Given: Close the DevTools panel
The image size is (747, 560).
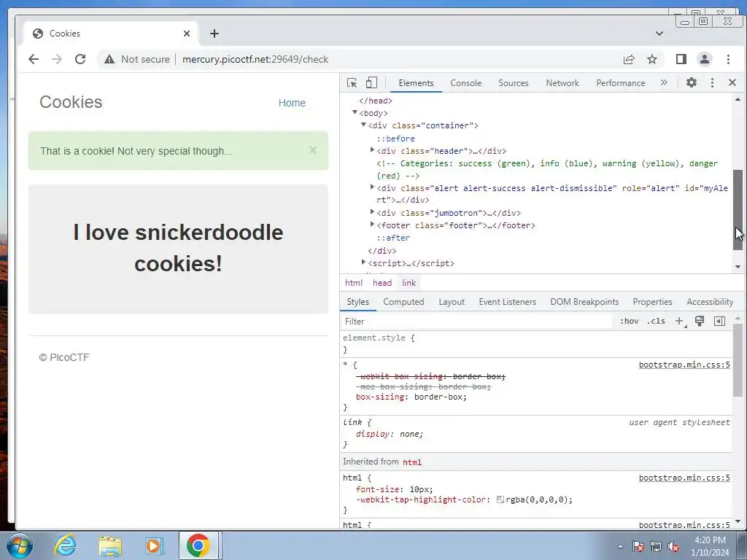Looking at the screenshot, I should pos(732,83).
